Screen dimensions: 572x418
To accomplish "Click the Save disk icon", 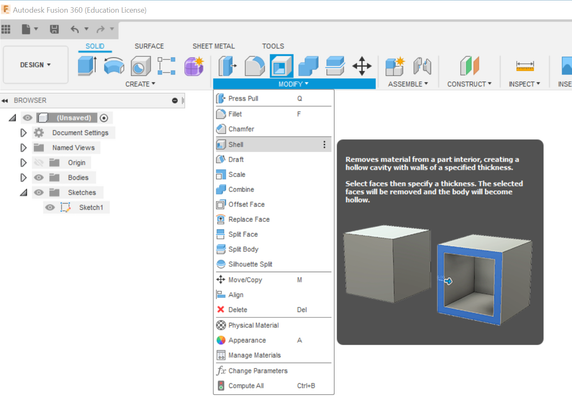I will pyautogui.click(x=54, y=29).
